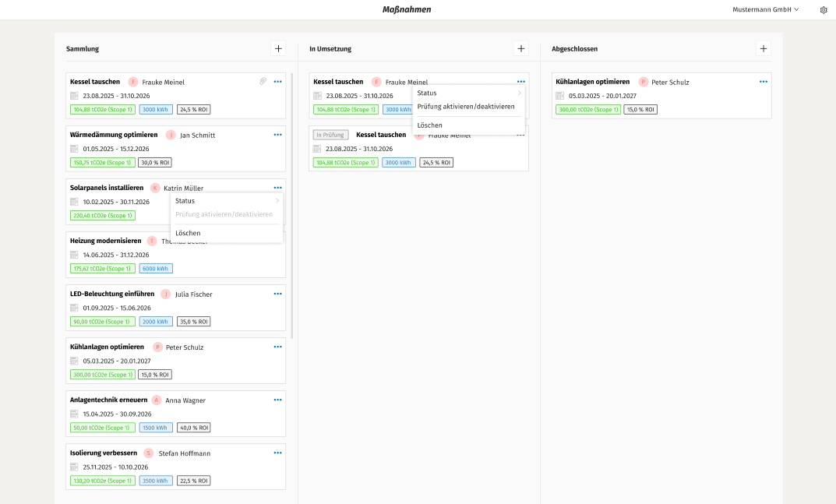This screenshot has height=504, width=836.
Task: Click the paperclip attachment icon on Kessel tauschen
Action: [263, 81]
